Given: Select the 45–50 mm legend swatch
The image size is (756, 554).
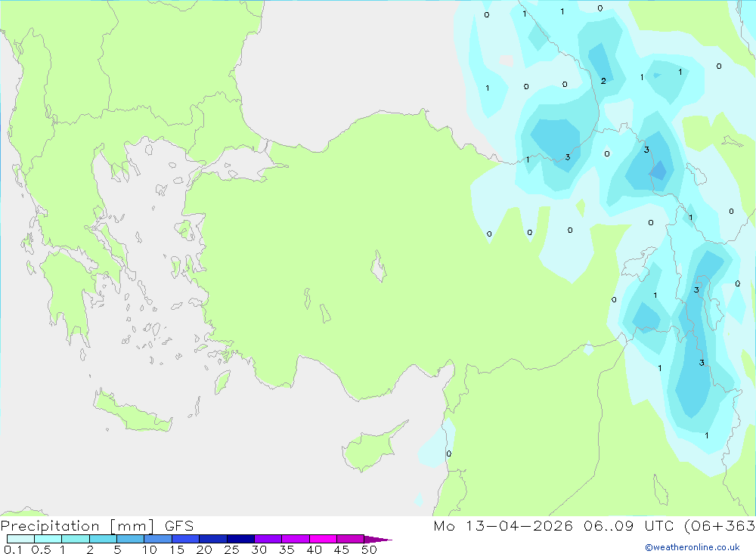Looking at the screenshot, I should 351,539.
